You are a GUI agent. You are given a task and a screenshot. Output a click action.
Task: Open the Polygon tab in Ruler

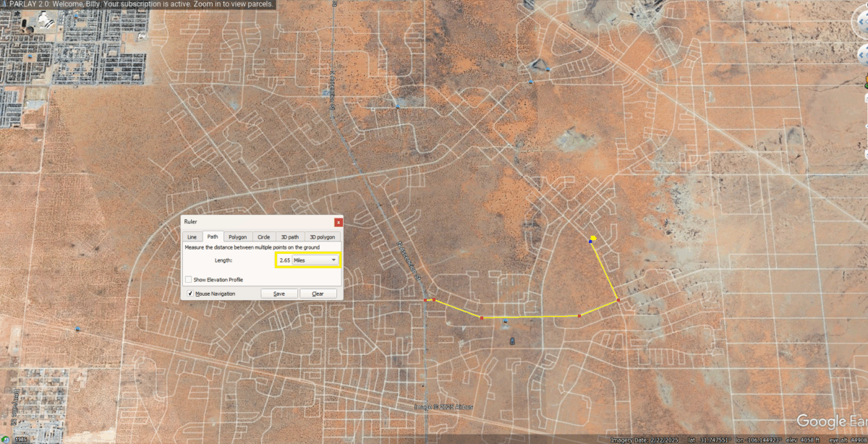(238, 236)
